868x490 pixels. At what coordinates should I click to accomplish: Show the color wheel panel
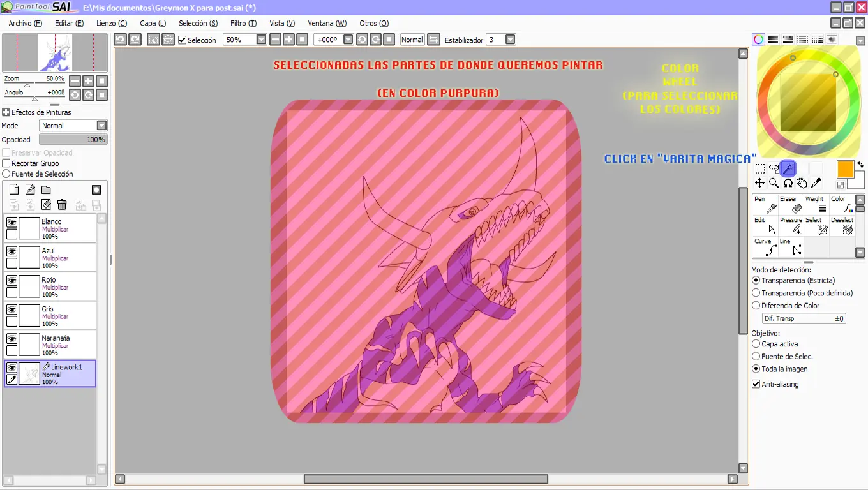pos(758,40)
